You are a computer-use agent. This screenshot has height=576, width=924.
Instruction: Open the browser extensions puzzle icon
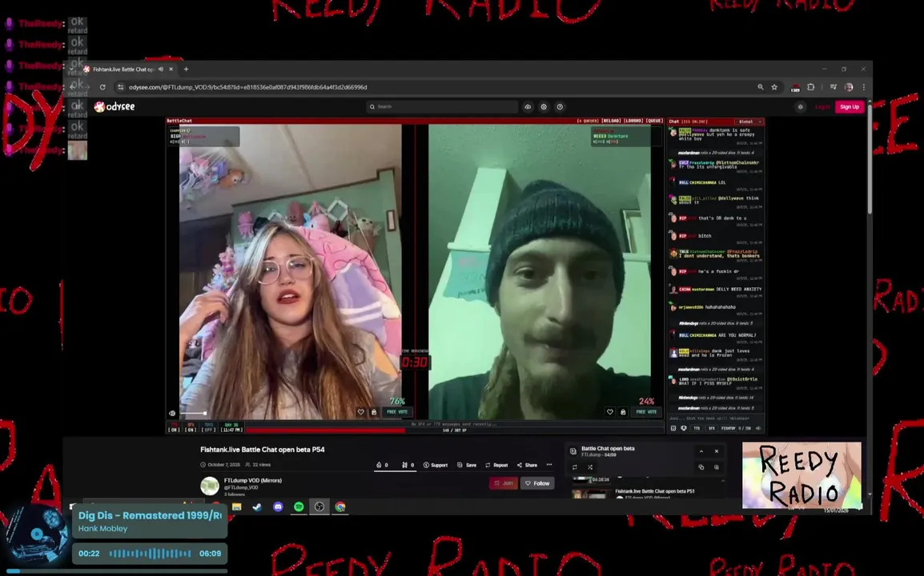coord(811,87)
